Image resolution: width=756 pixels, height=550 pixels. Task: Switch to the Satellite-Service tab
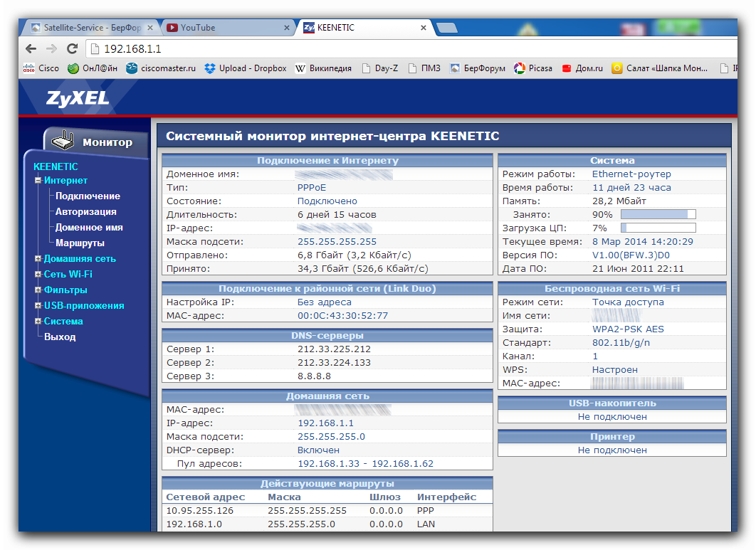tap(85, 28)
